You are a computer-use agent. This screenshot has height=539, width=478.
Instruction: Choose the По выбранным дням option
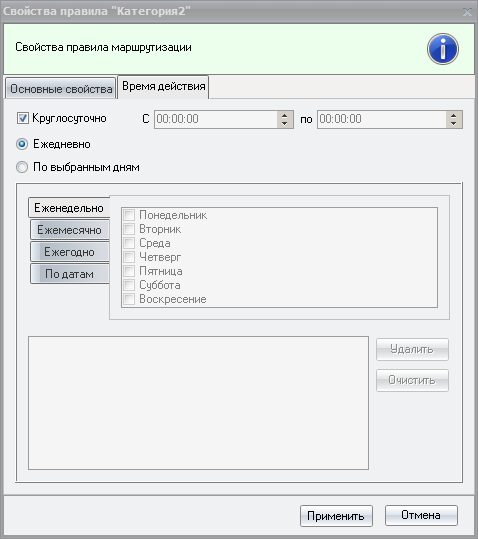22,167
